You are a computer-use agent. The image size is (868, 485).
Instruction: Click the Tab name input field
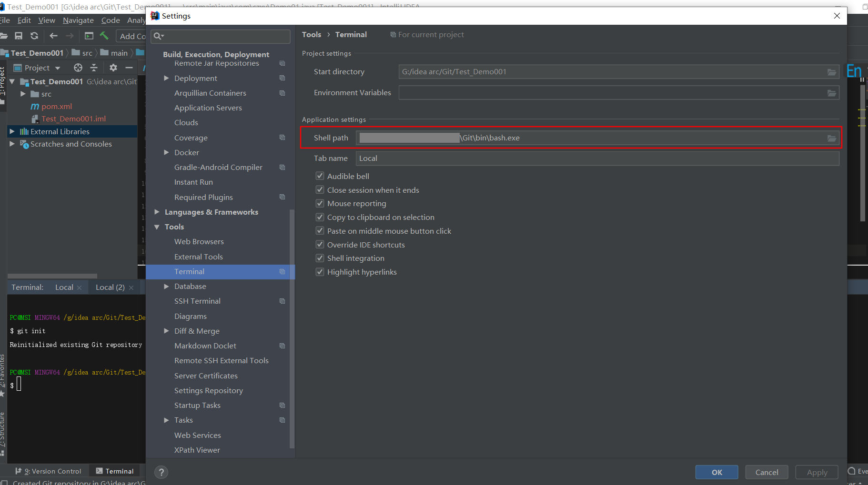[x=597, y=158]
